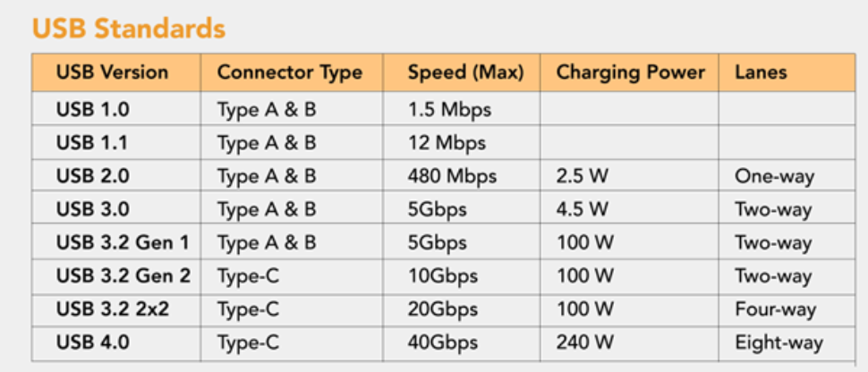Screen dimensions: 868x372
Task: Click the USB Standards title
Action: click(x=128, y=28)
